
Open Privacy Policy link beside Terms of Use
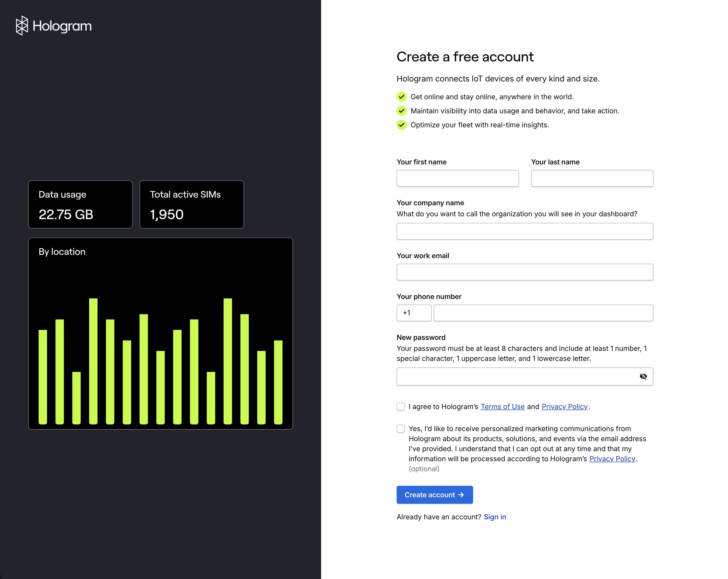pos(565,407)
